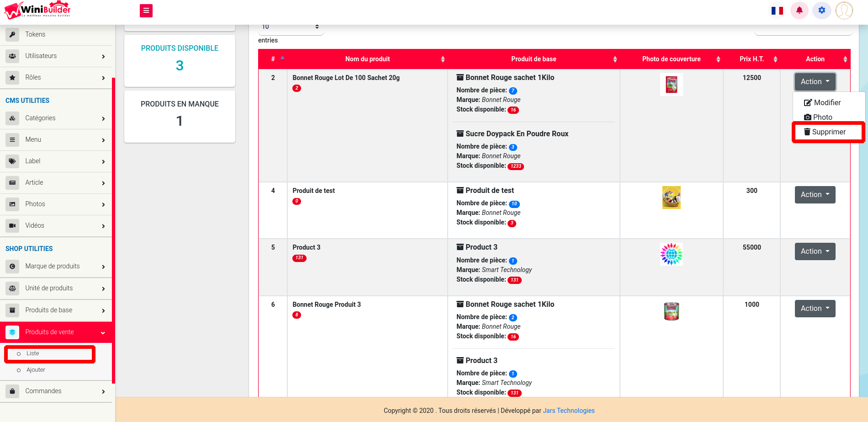Screen dimensions: 868x422
Task: Expand the Photos menu chevron
Action: [x=103, y=204]
